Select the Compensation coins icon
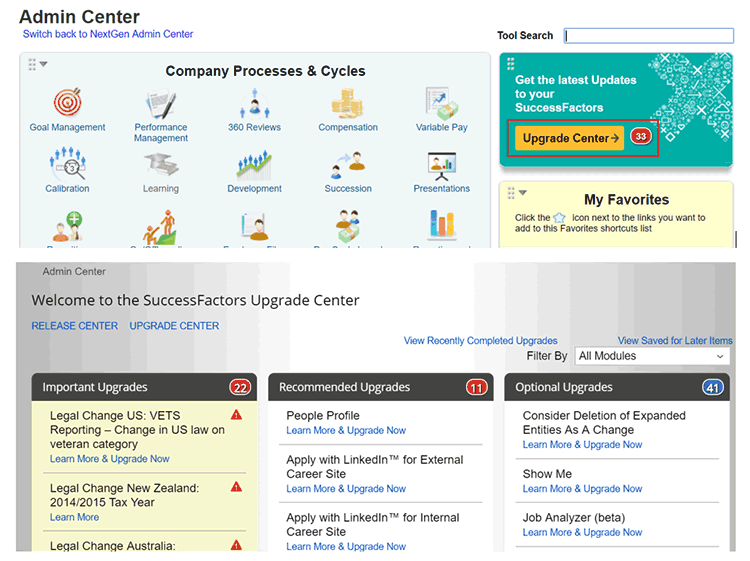The height and width of the screenshot is (561, 750). point(348,103)
